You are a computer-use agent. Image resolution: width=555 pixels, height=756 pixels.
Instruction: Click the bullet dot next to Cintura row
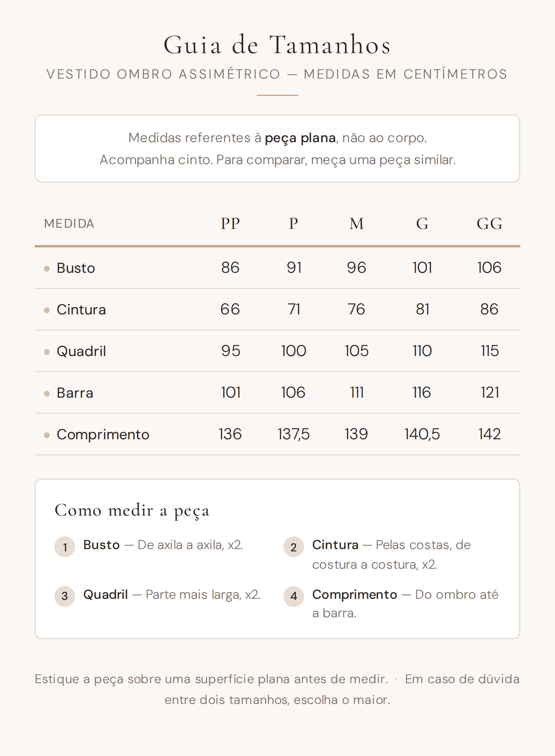[47, 310]
